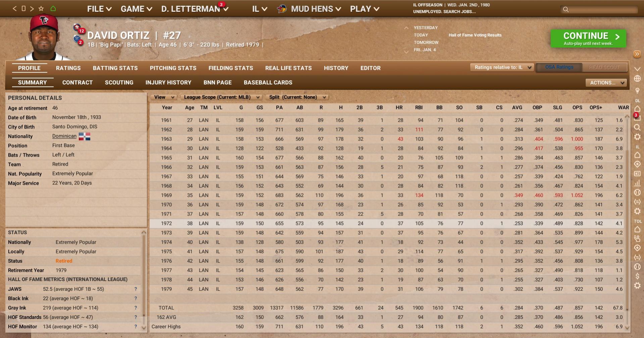Collapse the STATUS panel chevron
The height and width of the screenshot is (338, 644).
tap(144, 232)
